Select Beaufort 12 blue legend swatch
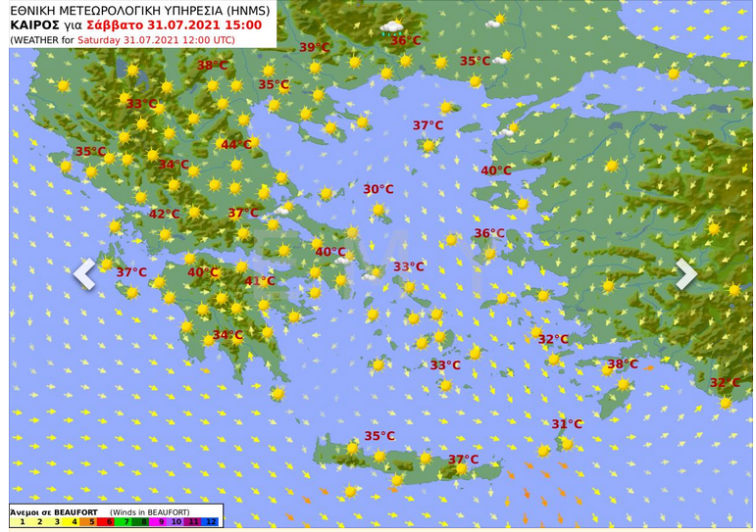The image size is (756, 532). click(x=211, y=521)
